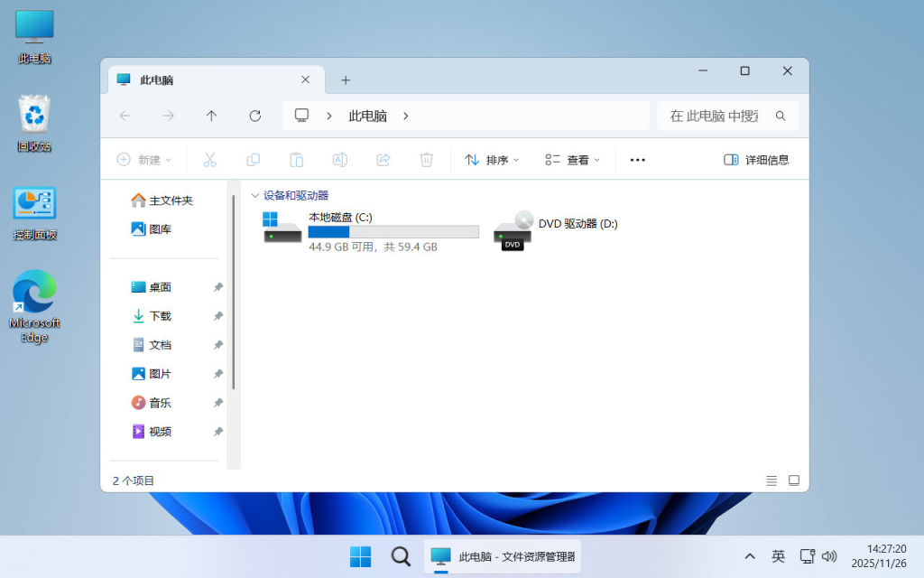Viewport: 924px width, 578px height.
Task: Click the Delete icon on the toolbar
Action: click(426, 159)
